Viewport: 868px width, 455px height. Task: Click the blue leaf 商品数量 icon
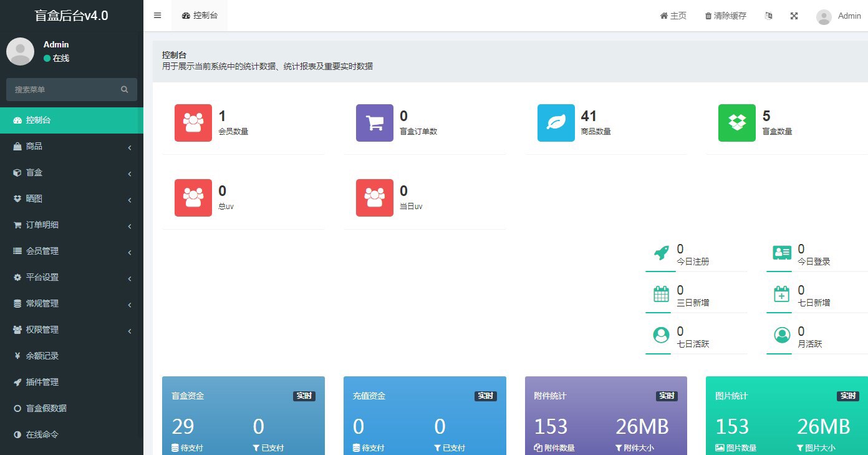click(556, 123)
